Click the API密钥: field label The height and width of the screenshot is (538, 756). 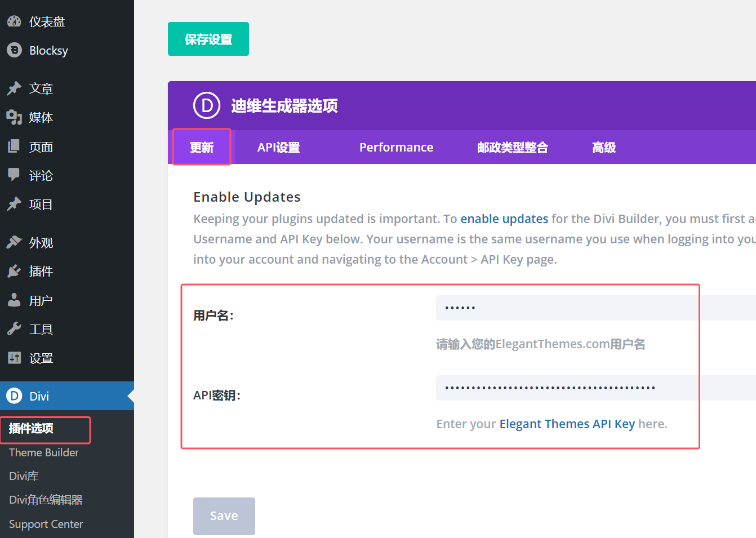pyautogui.click(x=217, y=395)
